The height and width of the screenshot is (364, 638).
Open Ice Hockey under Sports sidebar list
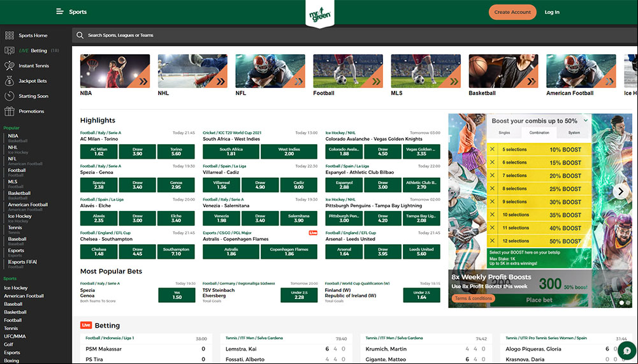(x=16, y=288)
